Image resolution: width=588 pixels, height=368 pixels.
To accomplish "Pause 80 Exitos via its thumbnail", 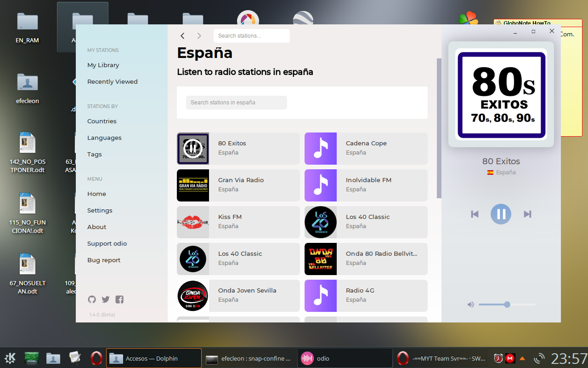I will click(193, 149).
